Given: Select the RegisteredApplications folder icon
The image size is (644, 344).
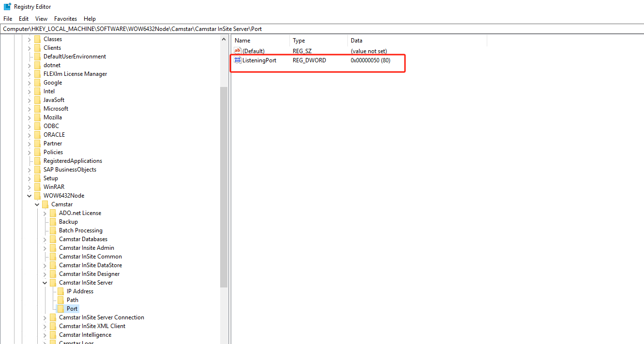Looking at the screenshot, I should pyautogui.click(x=38, y=161).
